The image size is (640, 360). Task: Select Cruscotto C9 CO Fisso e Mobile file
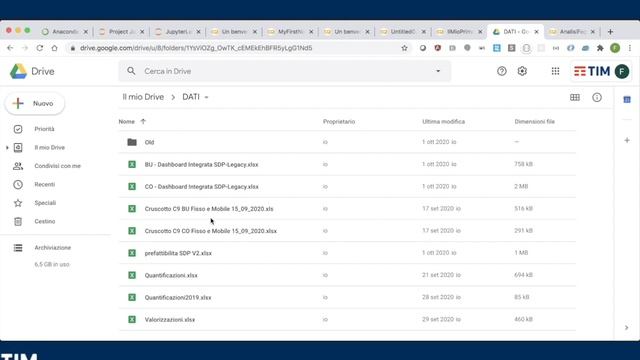[x=347, y=231]
